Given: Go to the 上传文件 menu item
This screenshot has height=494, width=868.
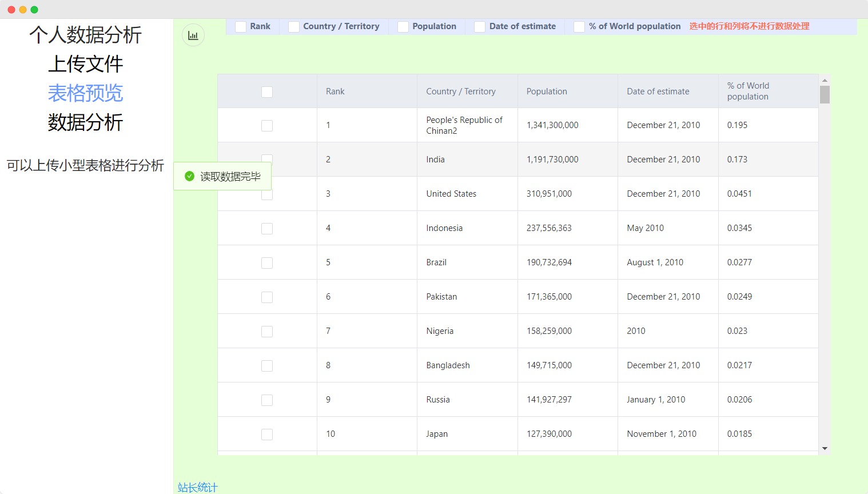Looking at the screenshot, I should (x=86, y=64).
